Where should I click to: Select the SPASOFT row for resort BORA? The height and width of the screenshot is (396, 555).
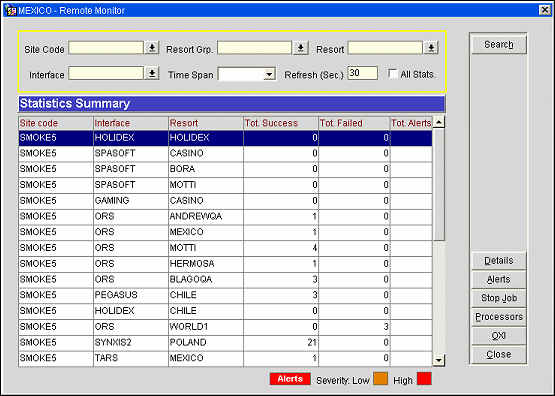[x=225, y=169]
